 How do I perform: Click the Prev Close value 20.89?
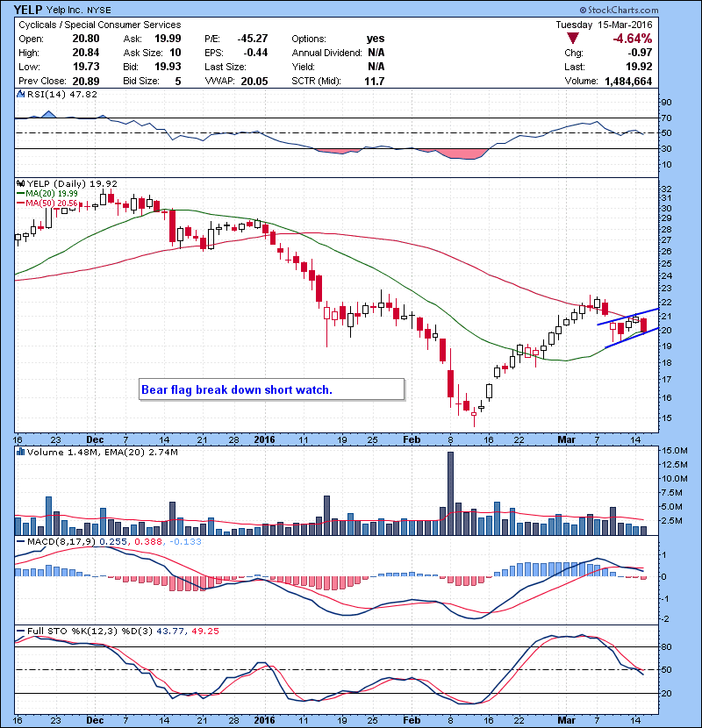point(86,82)
